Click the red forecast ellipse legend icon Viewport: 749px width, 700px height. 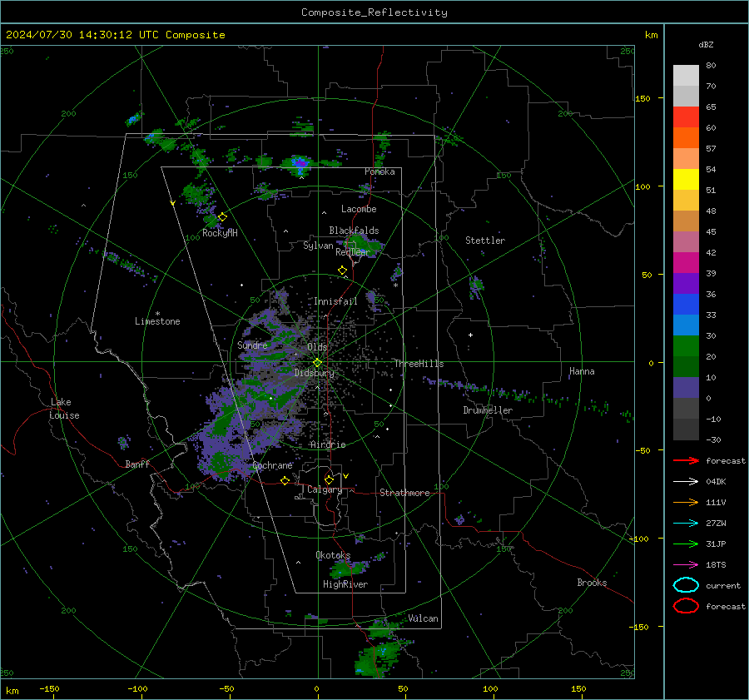pyautogui.click(x=686, y=606)
